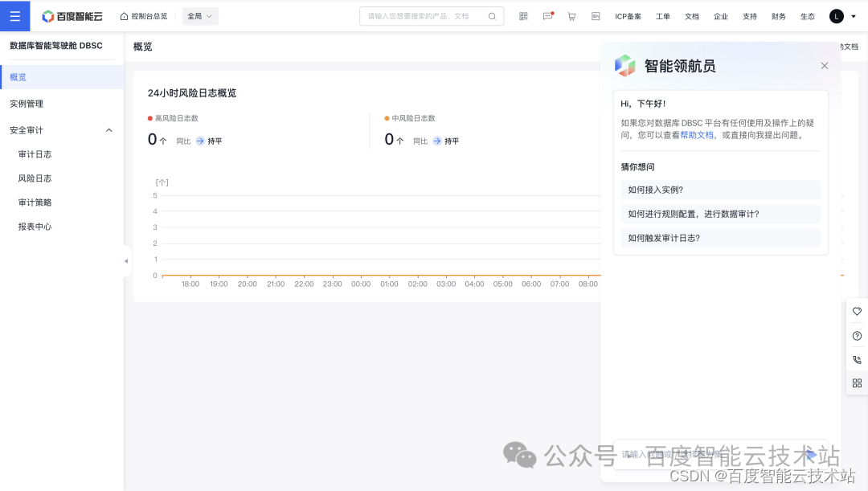
Task: Click the user avatar L
Action: pyautogui.click(x=837, y=16)
